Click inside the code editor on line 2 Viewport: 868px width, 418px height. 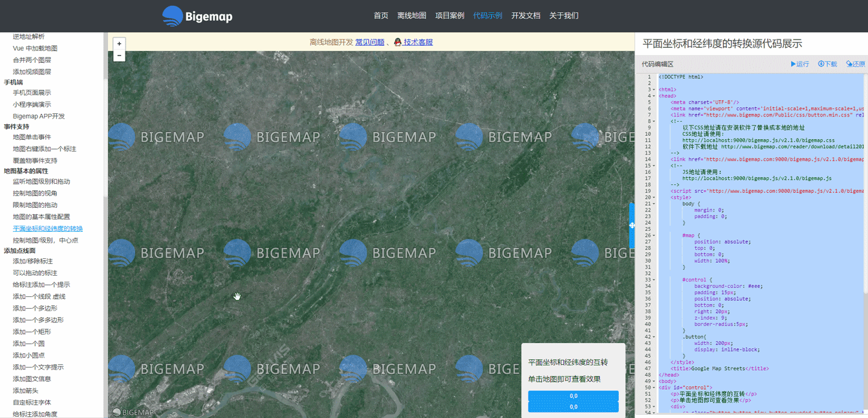pyautogui.click(x=762, y=83)
